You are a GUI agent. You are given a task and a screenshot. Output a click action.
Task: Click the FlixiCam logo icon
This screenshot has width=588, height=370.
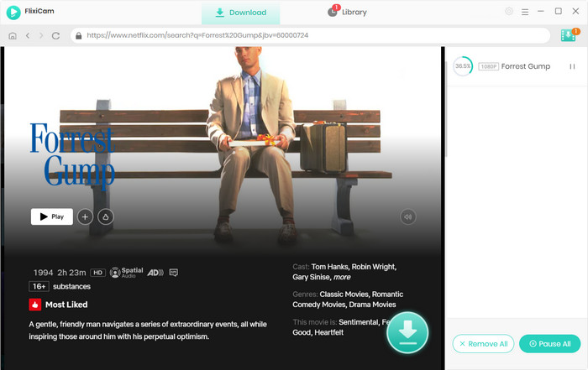coord(13,13)
